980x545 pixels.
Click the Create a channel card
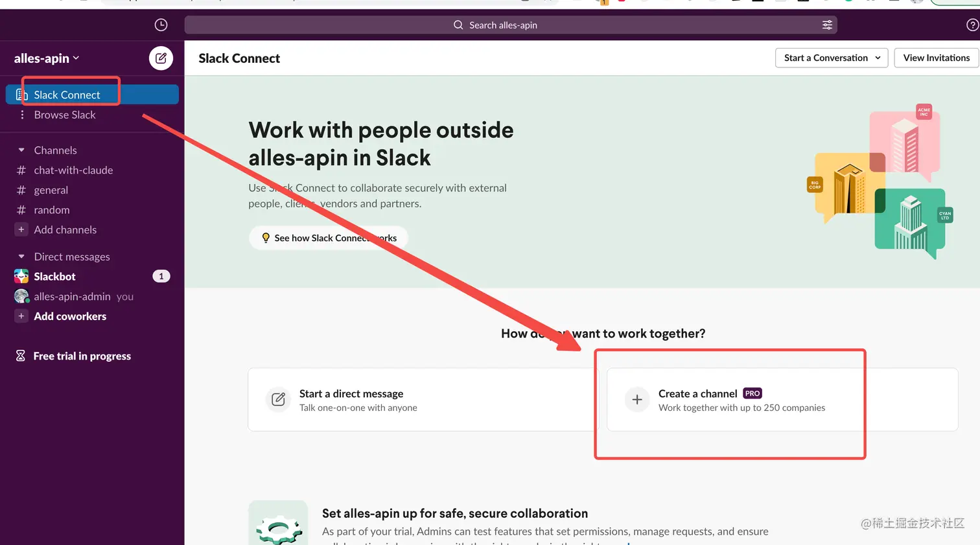click(782, 399)
